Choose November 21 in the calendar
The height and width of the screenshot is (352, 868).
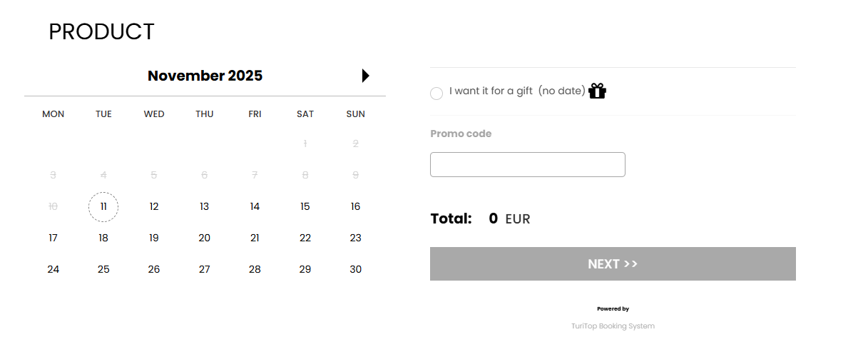255,238
